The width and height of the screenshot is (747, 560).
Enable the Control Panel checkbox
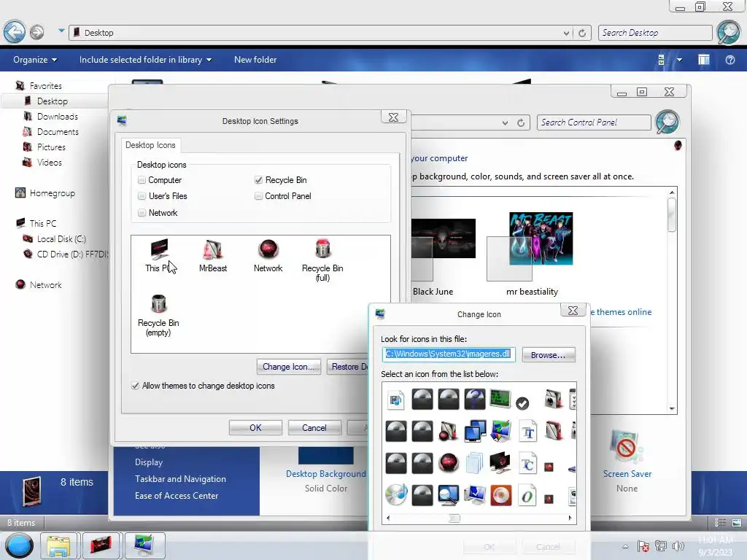point(259,195)
